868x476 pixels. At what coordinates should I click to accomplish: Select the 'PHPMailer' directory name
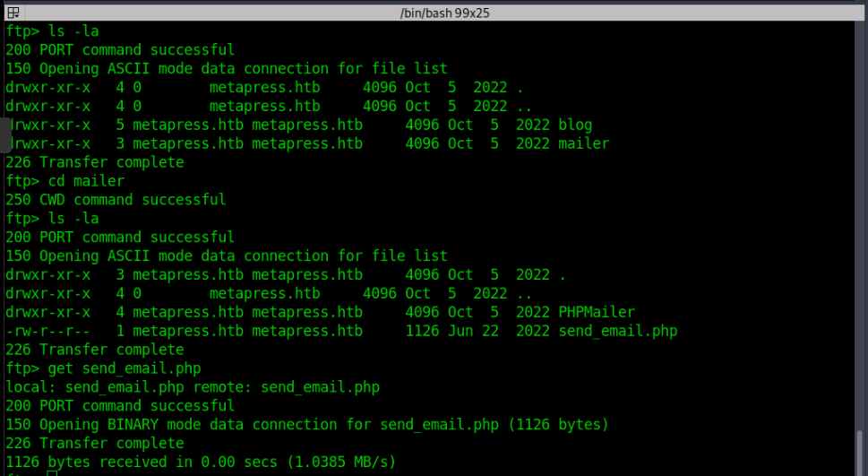(x=597, y=312)
